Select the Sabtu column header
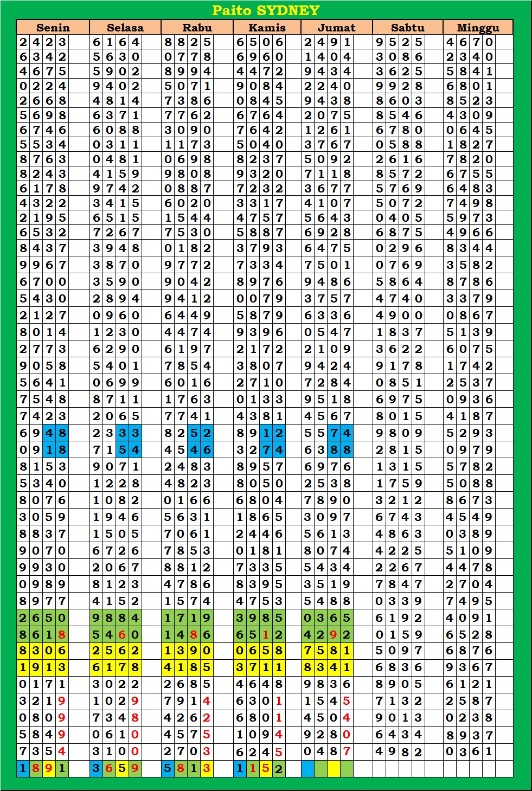The image size is (532, 791). point(407,28)
